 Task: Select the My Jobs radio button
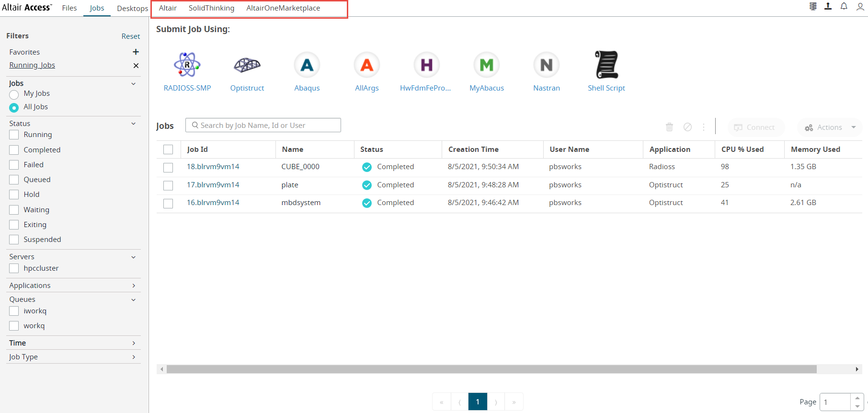pos(14,94)
